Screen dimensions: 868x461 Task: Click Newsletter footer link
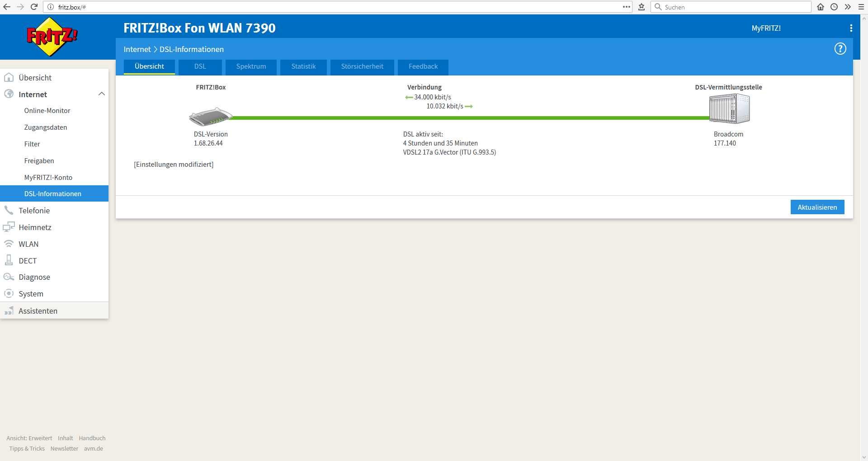64,448
